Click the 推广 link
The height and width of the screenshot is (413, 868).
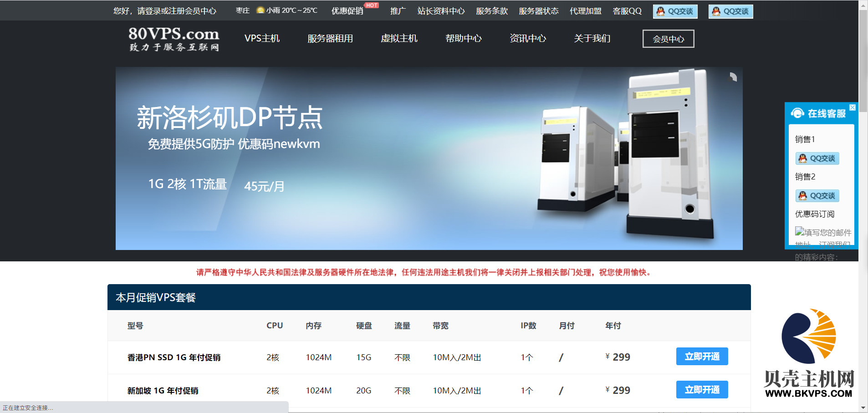[398, 11]
